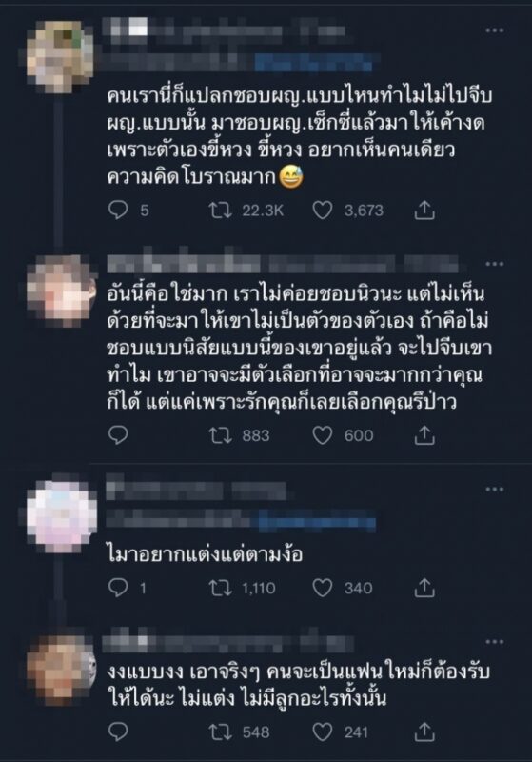Open the three-dot menu of the third tweet
The height and width of the screenshot is (762, 532).
coord(495,489)
